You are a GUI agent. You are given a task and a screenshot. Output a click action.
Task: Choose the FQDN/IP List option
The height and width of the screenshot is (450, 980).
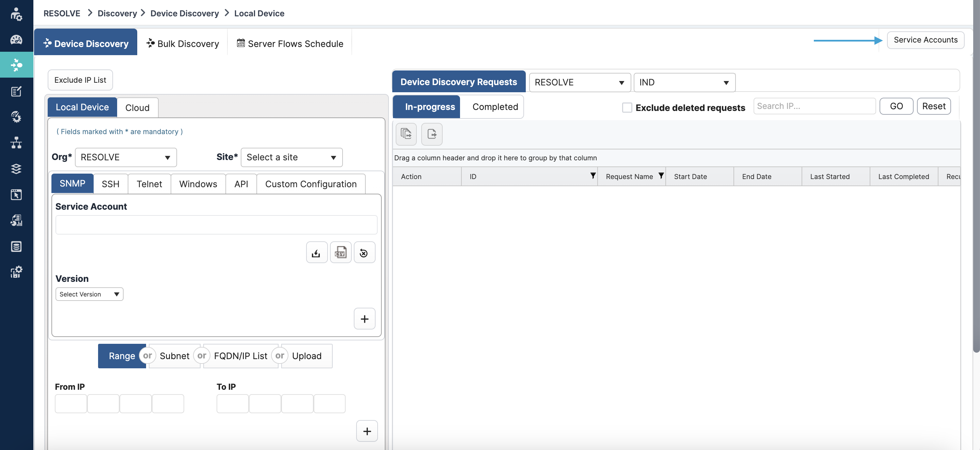tap(240, 356)
